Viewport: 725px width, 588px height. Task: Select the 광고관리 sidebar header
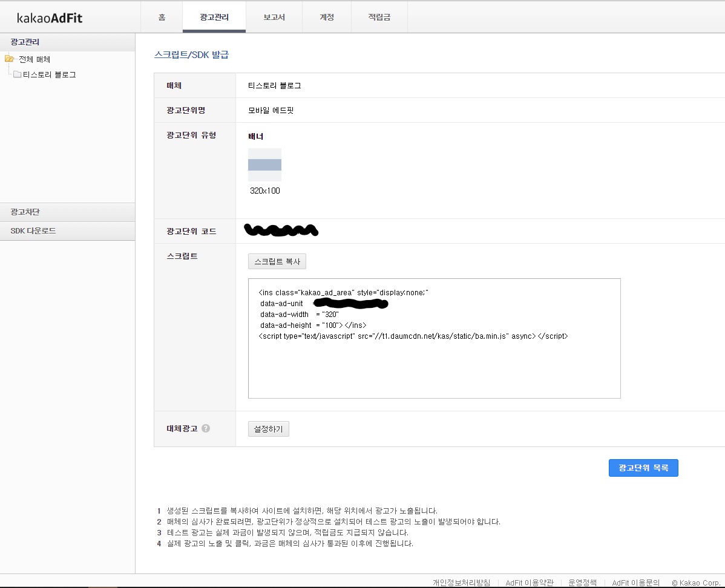pyautogui.click(x=68, y=42)
